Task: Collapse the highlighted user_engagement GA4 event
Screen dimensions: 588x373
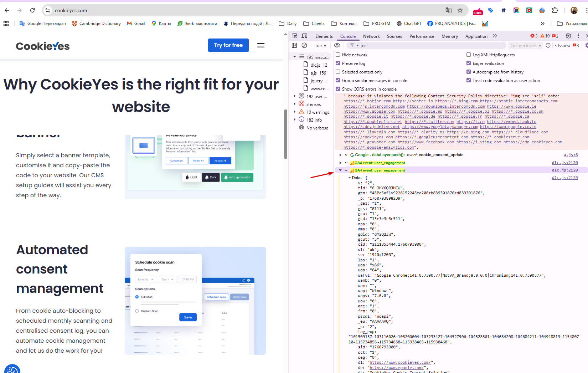Action: [341, 170]
